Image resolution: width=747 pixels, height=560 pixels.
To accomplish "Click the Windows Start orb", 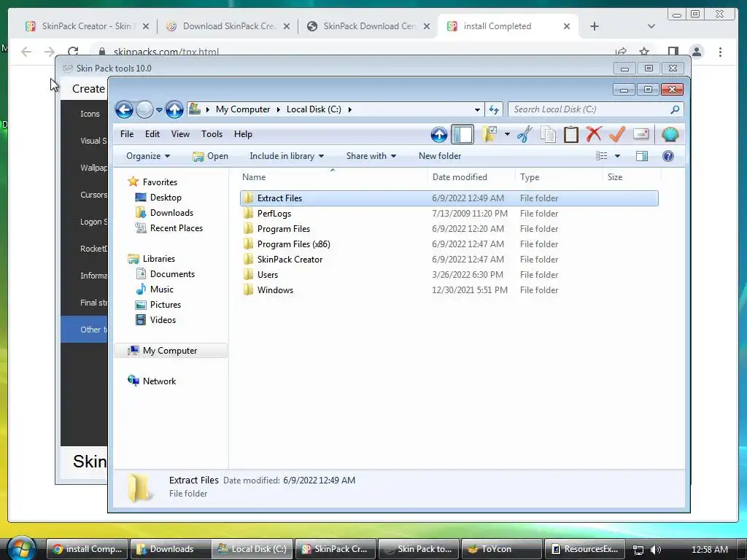I will click(x=22, y=548).
